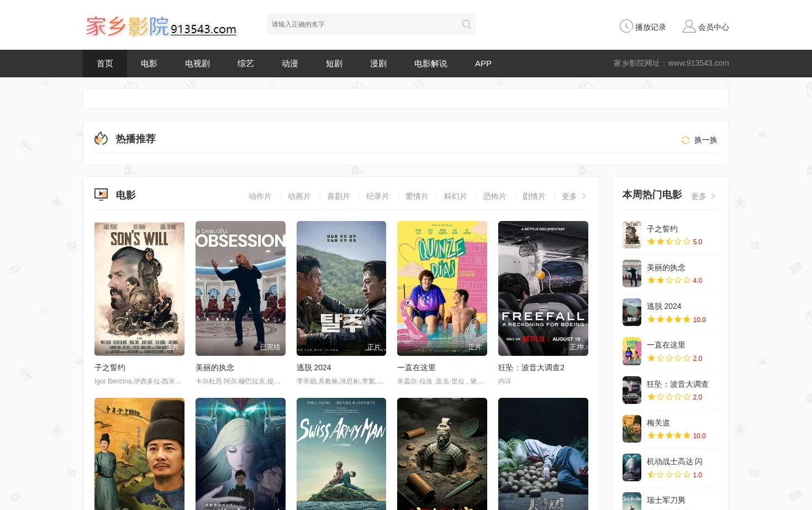The image size is (812, 510).
Task: Select 综艺 from the nav bar
Action: click(246, 64)
